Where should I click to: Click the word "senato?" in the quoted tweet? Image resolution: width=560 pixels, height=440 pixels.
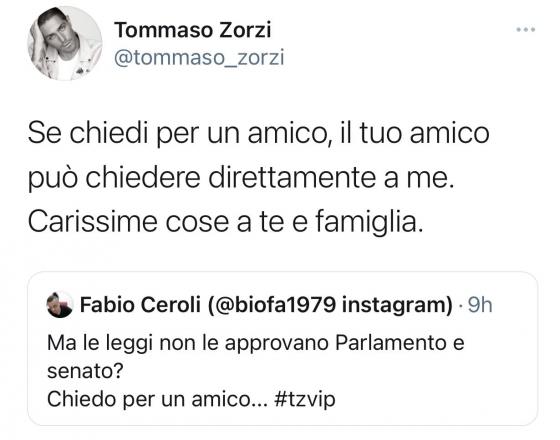point(85,371)
